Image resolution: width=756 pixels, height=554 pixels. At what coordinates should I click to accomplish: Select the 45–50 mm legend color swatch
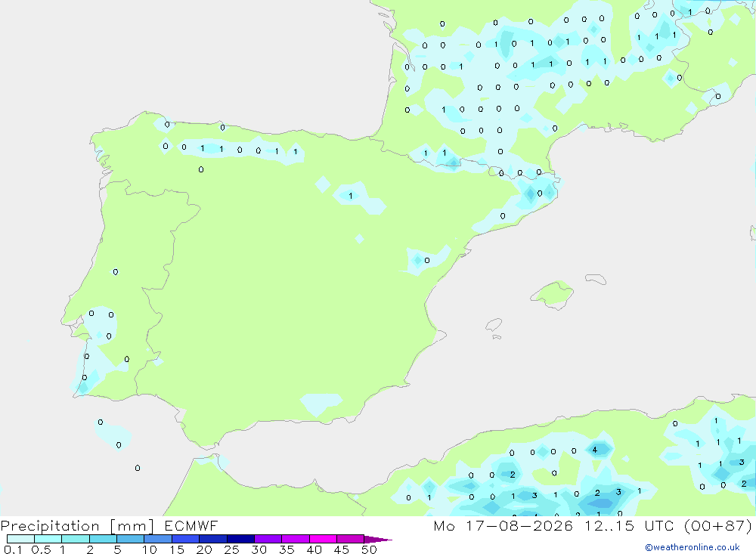point(351,539)
